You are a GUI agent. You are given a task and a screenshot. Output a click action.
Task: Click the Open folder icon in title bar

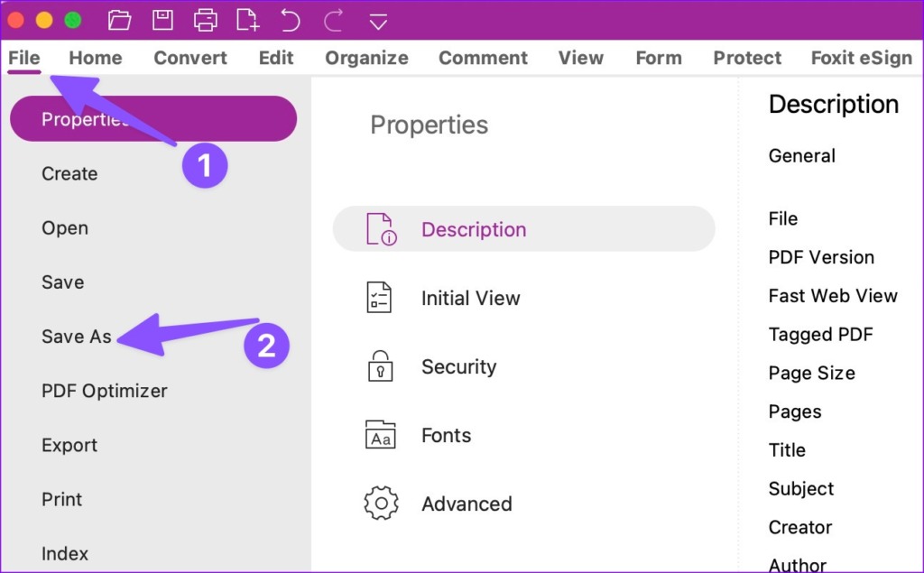point(119,20)
